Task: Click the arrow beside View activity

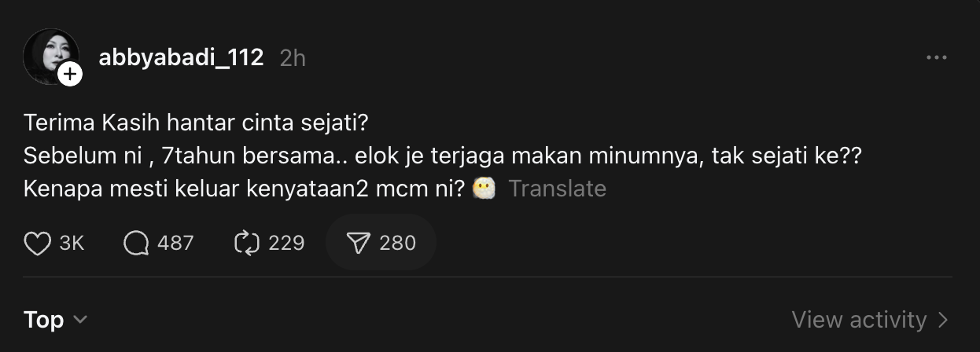Action: [x=944, y=320]
